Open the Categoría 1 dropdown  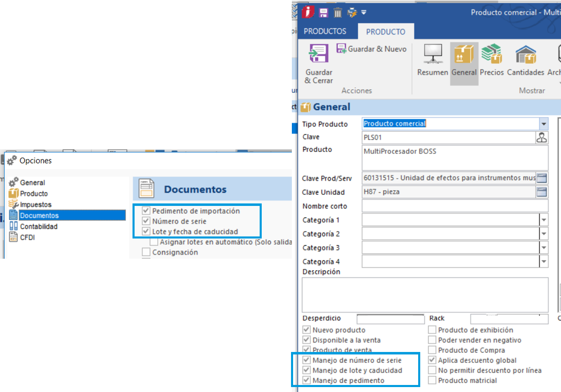point(544,220)
